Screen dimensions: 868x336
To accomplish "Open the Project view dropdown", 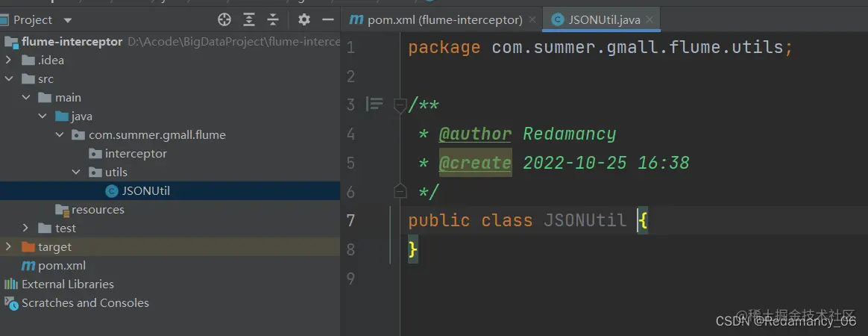I will 68,20.
